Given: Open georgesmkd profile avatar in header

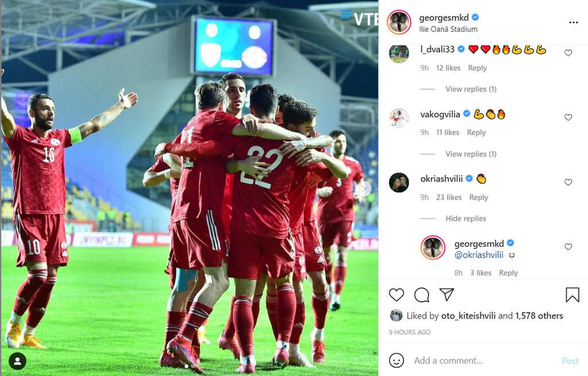Looking at the screenshot, I should click(399, 22).
